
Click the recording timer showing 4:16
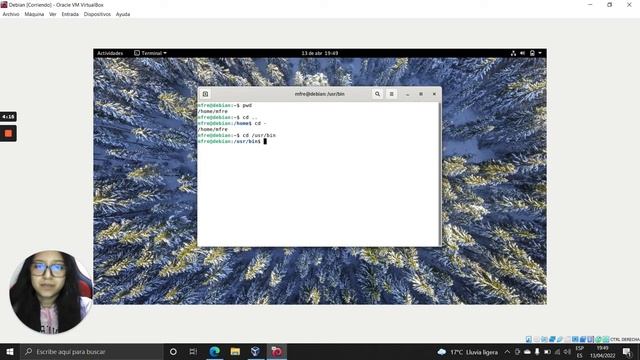[8, 117]
